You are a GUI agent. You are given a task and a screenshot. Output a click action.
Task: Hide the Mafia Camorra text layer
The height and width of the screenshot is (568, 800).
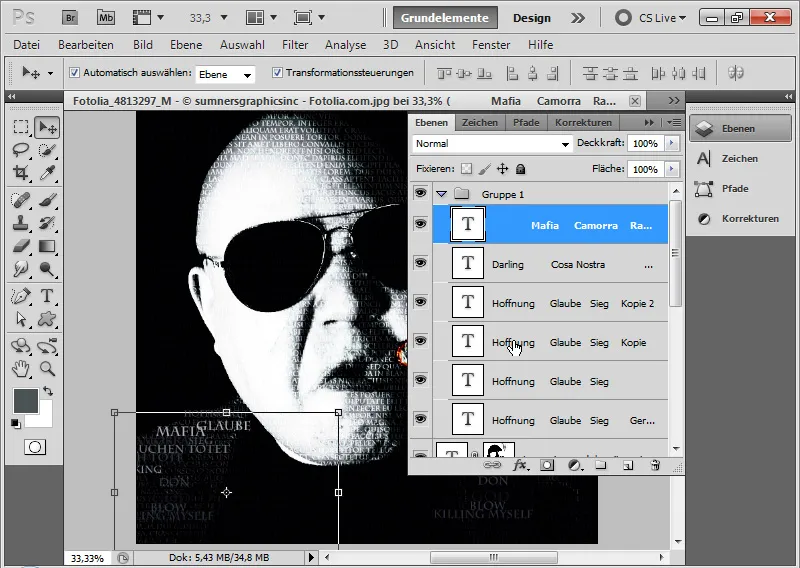pyautogui.click(x=420, y=224)
